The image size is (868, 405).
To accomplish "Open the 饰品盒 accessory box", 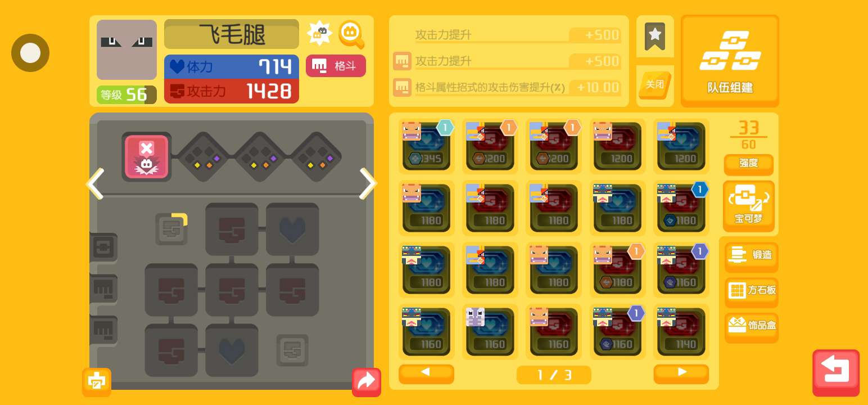I will (x=752, y=327).
